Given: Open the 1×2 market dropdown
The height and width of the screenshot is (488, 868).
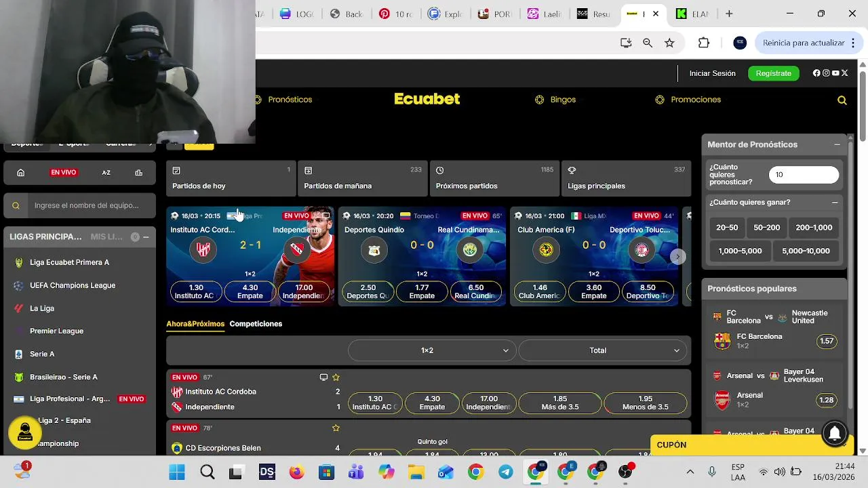Looking at the screenshot, I should coord(432,350).
